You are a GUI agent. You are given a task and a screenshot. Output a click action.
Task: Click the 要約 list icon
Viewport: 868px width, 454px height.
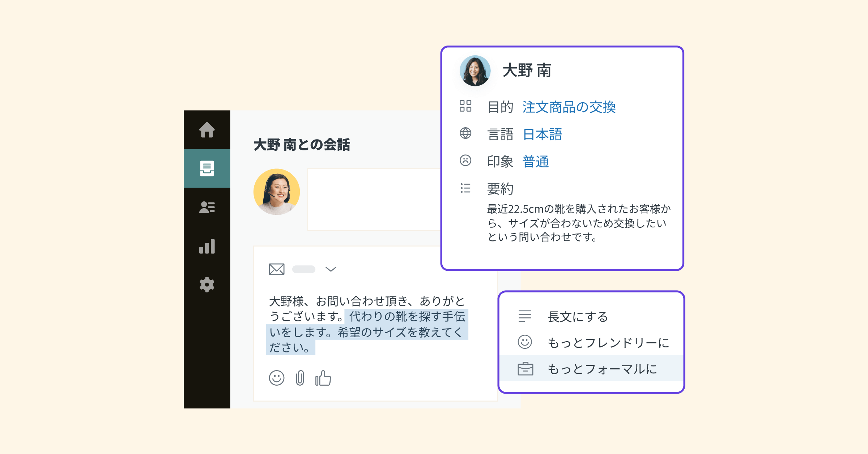point(465,188)
